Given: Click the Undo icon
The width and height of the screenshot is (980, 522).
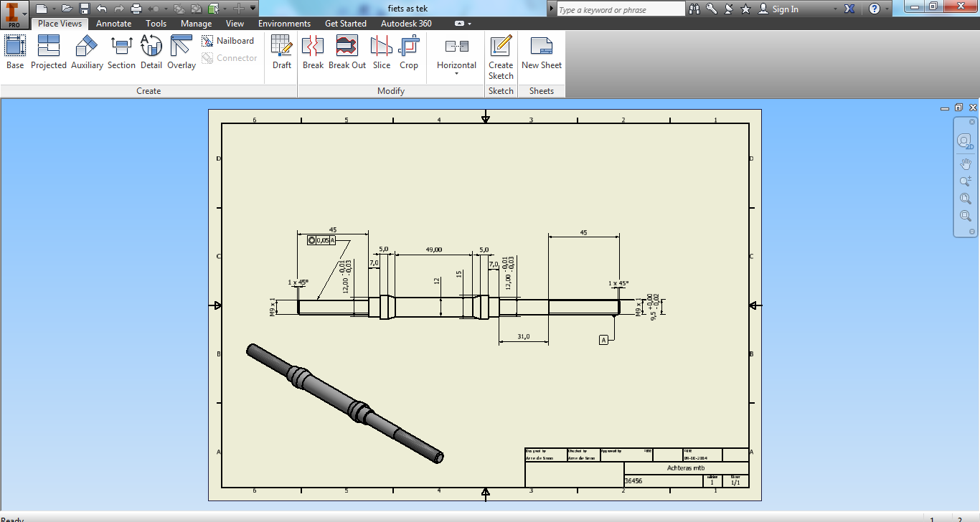Looking at the screenshot, I should (x=102, y=9).
